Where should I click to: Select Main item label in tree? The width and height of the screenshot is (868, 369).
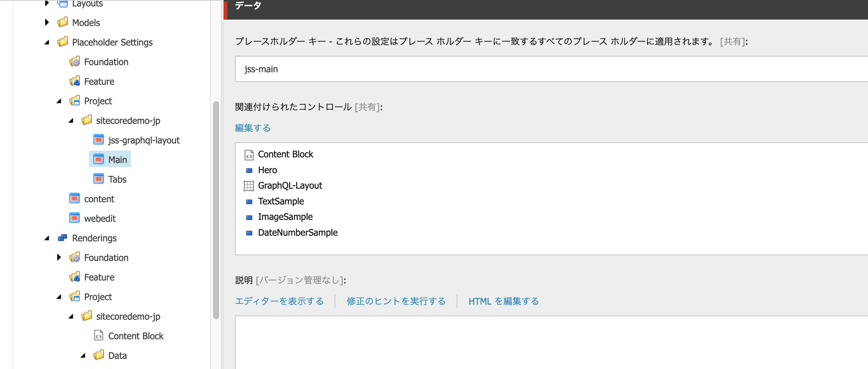pyautogui.click(x=117, y=160)
